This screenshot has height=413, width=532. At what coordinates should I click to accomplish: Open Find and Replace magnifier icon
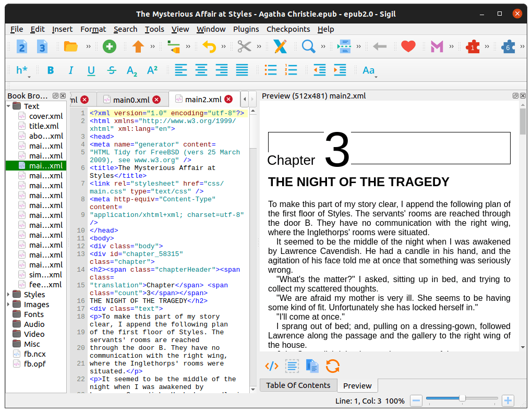click(309, 46)
